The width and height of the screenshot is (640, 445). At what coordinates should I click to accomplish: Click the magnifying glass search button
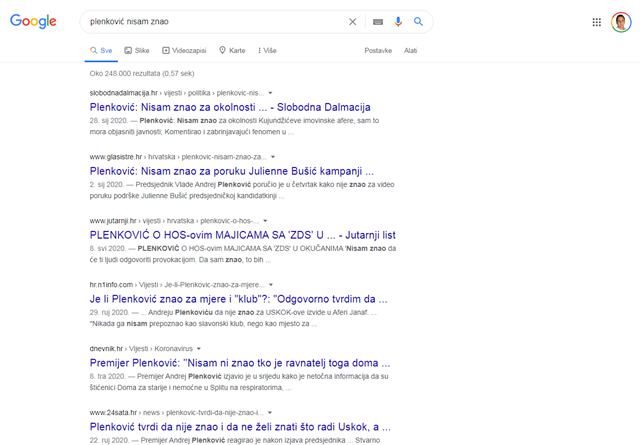[418, 21]
